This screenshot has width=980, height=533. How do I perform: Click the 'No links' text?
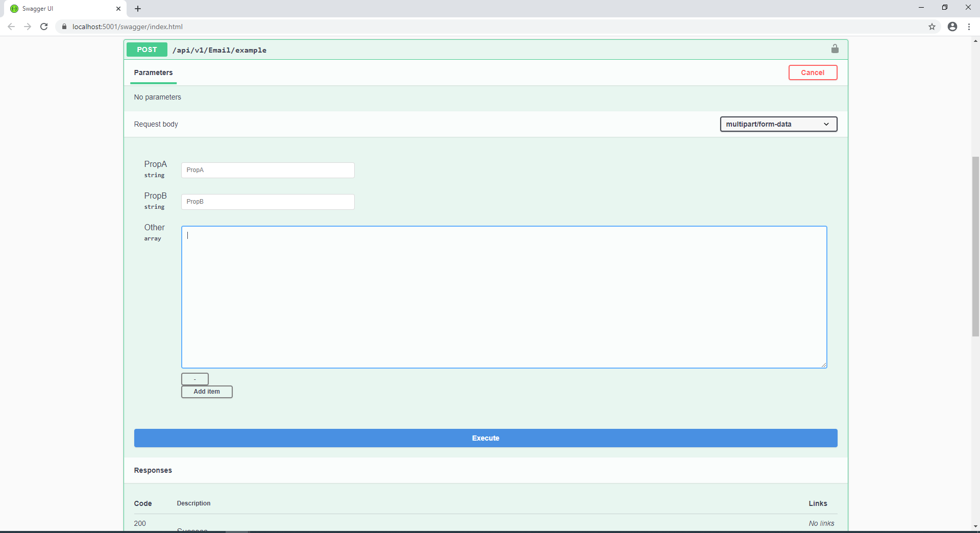[821, 523]
